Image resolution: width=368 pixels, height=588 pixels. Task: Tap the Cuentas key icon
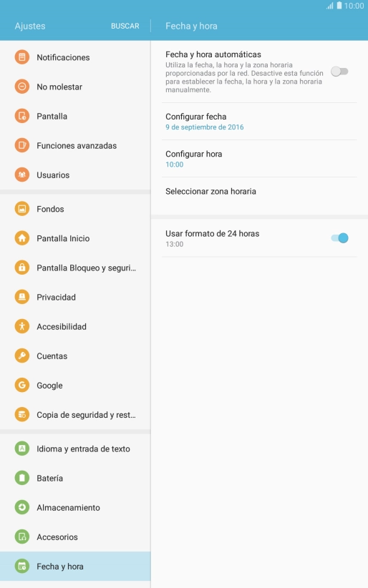point(21,356)
